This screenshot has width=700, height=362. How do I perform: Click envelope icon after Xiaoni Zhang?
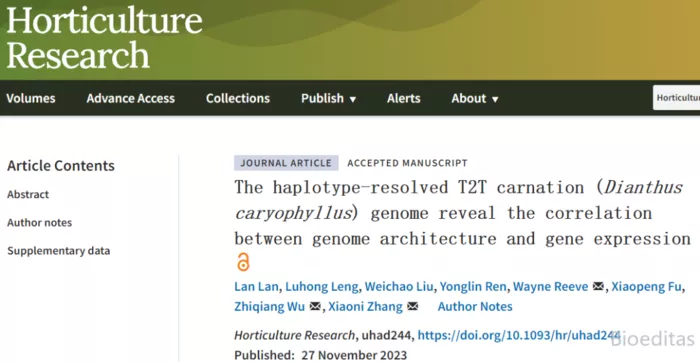coord(412,307)
